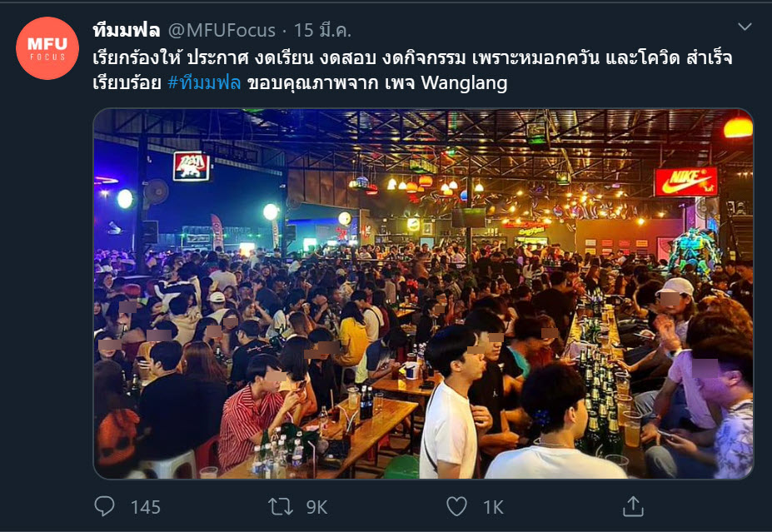Viewport: 772px width, 532px height.
Task: Click the share upload icon
Action: pos(633,506)
